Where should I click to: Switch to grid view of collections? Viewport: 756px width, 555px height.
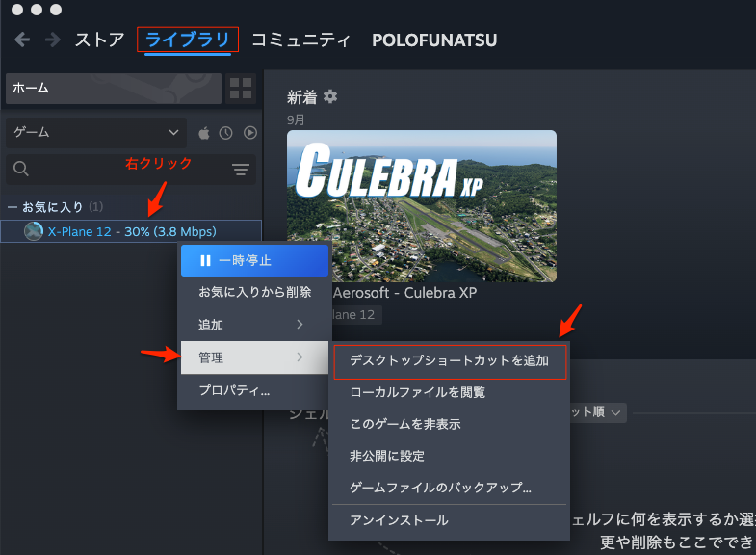241,89
